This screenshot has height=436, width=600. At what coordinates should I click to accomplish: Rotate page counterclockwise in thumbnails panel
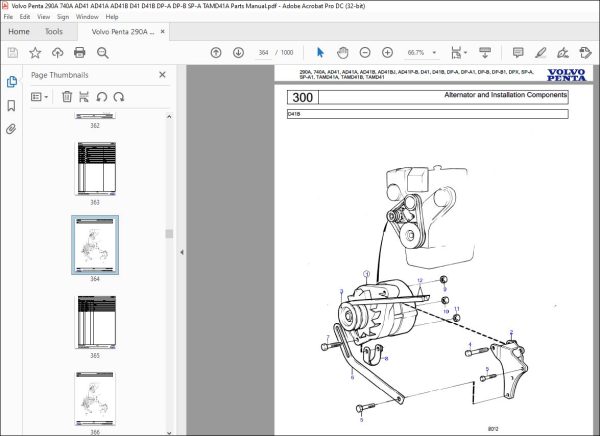coord(101,97)
